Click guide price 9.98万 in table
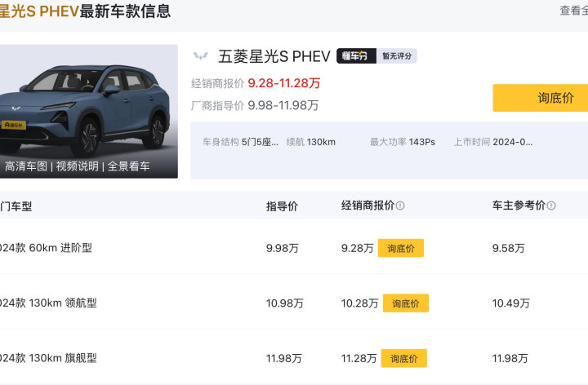The height and width of the screenshot is (385, 588). pyautogui.click(x=283, y=248)
